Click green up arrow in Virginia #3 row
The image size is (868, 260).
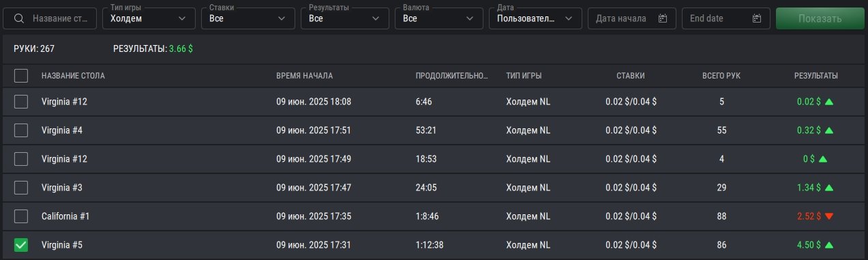(829, 188)
